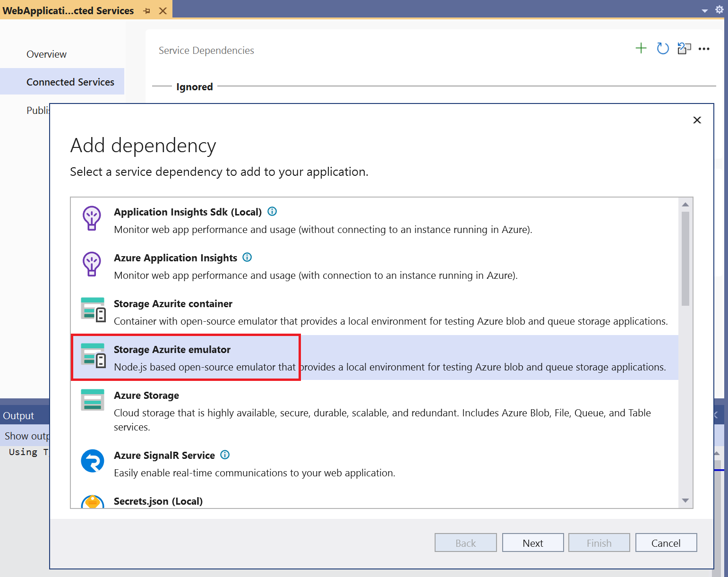
Task: Click the Azure Storage icon
Action: [x=93, y=400]
